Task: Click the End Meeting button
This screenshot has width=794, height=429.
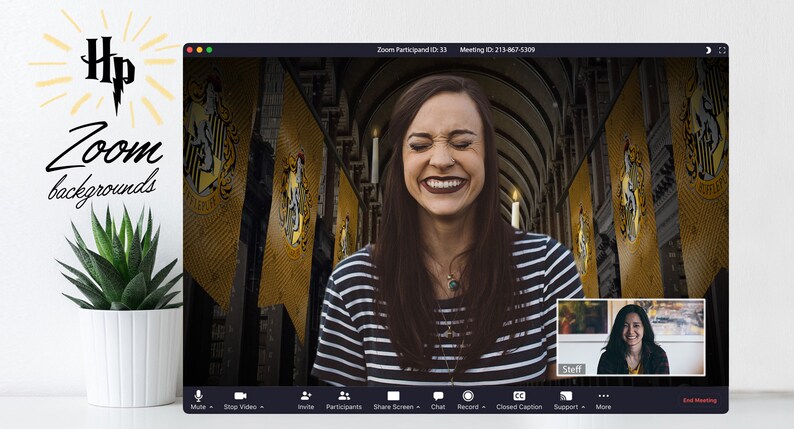Action: (700, 400)
